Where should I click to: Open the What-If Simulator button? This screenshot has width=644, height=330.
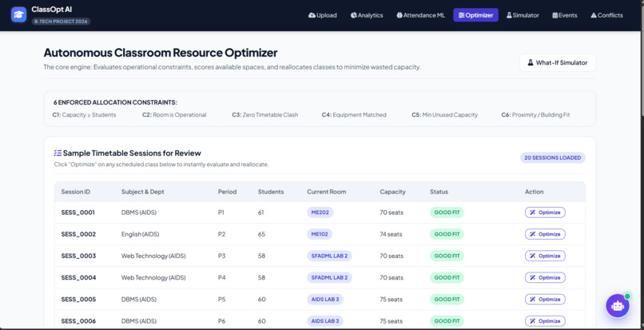(558, 63)
